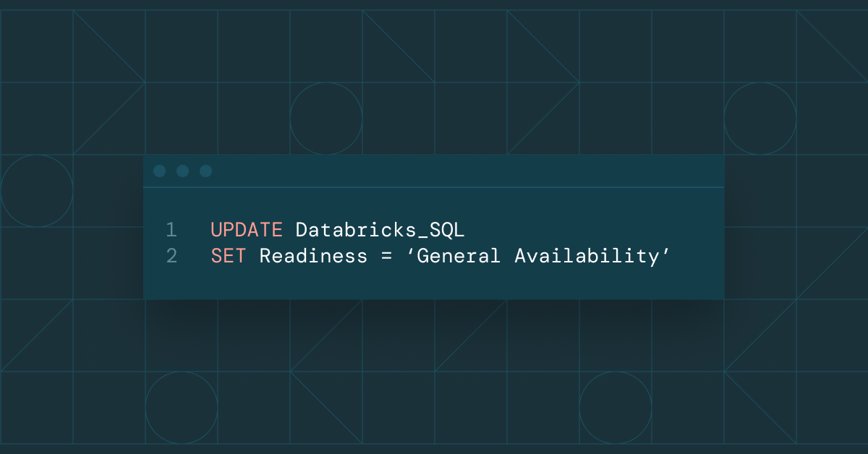Click the UPDATE keyword
Viewport: 868px width, 454px height.
[x=247, y=230]
